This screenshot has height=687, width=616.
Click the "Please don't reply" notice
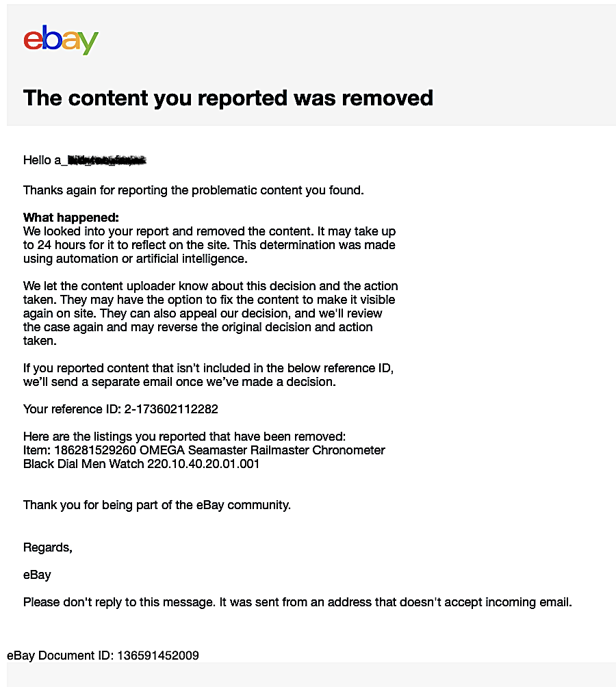point(297,602)
